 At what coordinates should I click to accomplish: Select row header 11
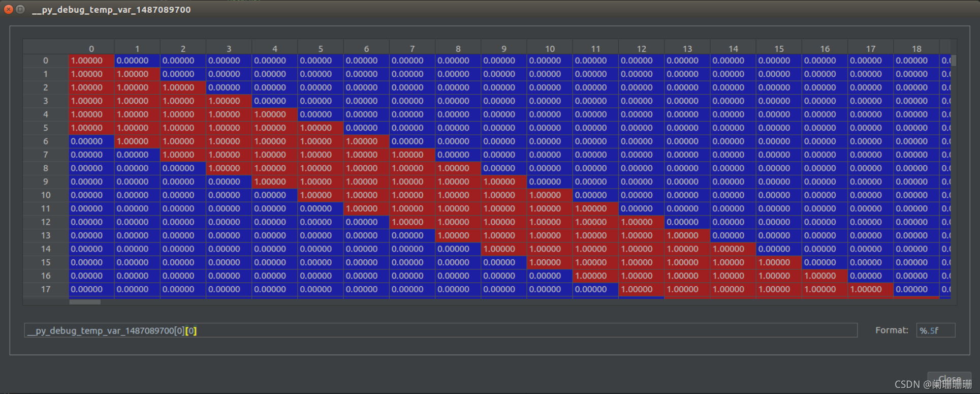click(x=46, y=208)
